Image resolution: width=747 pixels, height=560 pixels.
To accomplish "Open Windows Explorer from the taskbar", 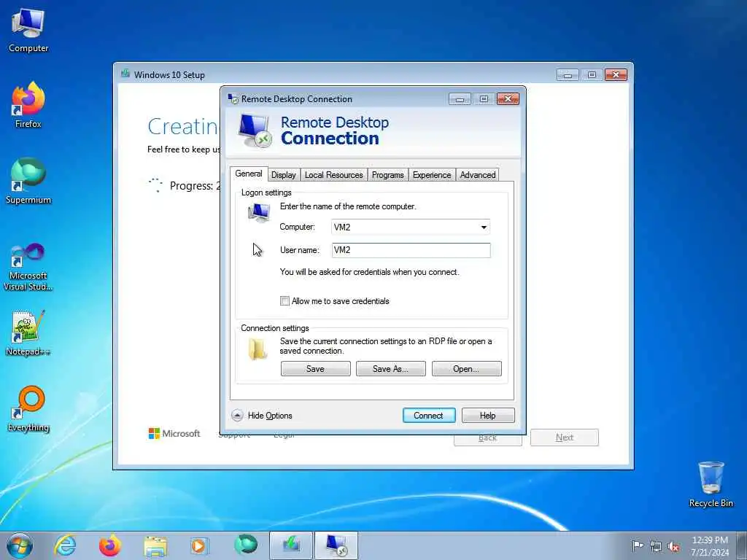I will point(155,545).
